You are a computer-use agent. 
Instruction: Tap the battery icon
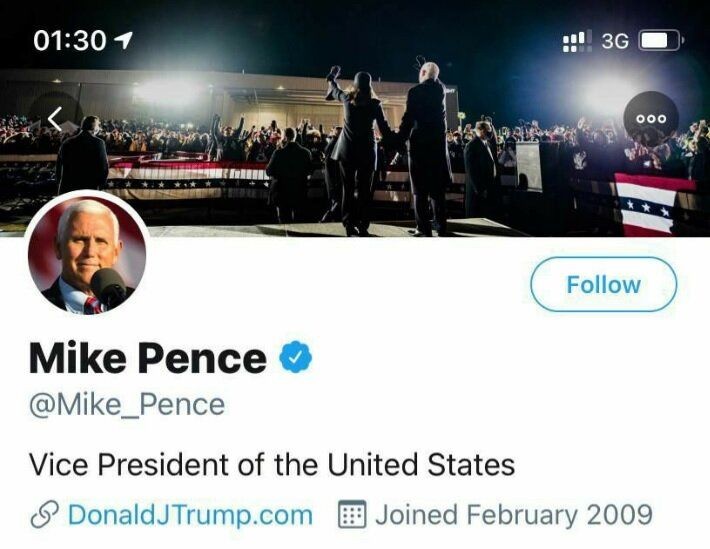(x=660, y=41)
